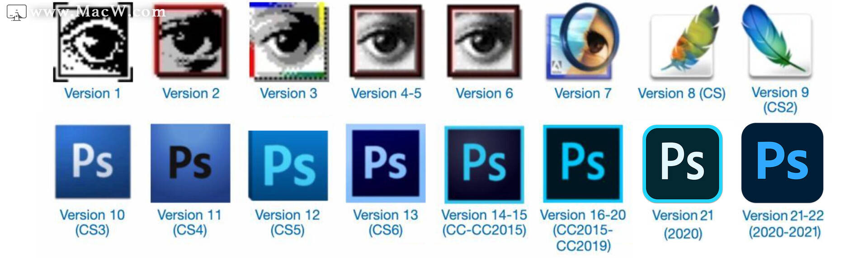Click the Version 6 eye icon

pyautogui.click(x=484, y=41)
